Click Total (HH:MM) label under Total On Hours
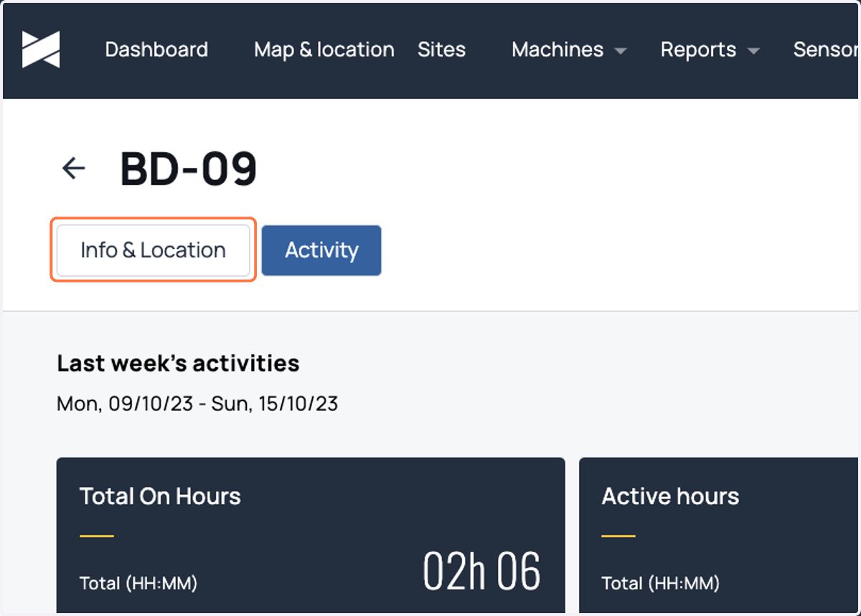 (x=138, y=583)
